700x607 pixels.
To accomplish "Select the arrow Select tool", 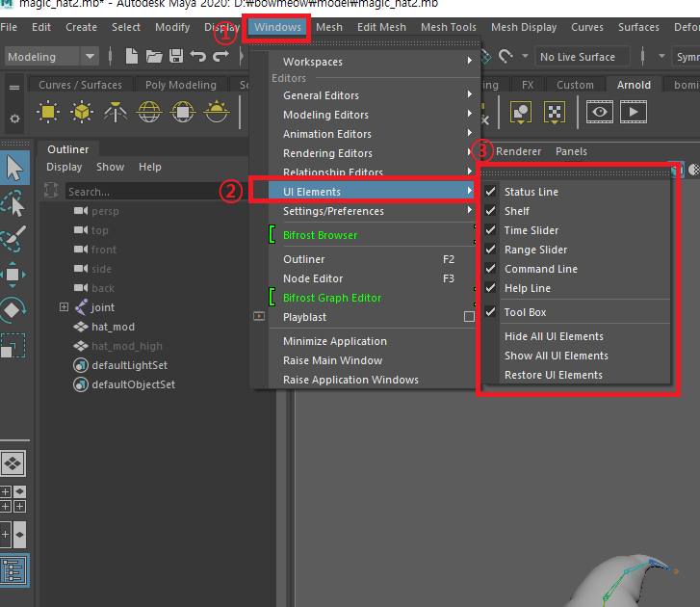I will [x=14, y=168].
